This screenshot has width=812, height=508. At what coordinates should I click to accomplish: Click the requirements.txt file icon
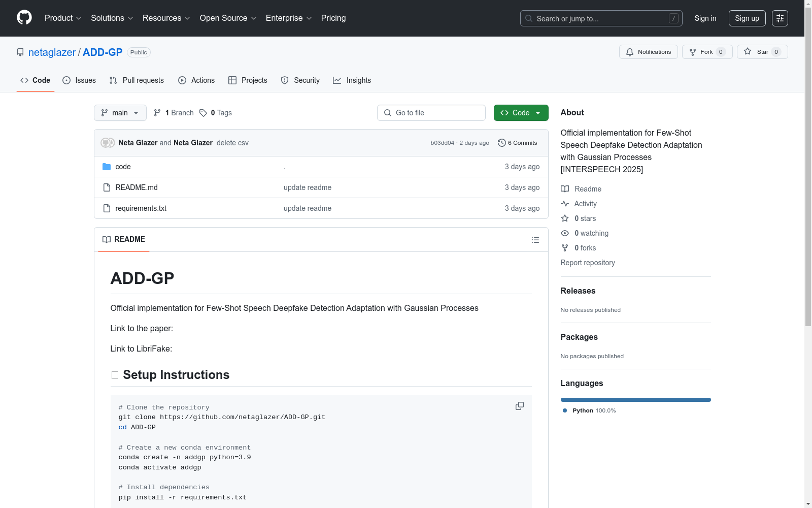click(x=107, y=208)
